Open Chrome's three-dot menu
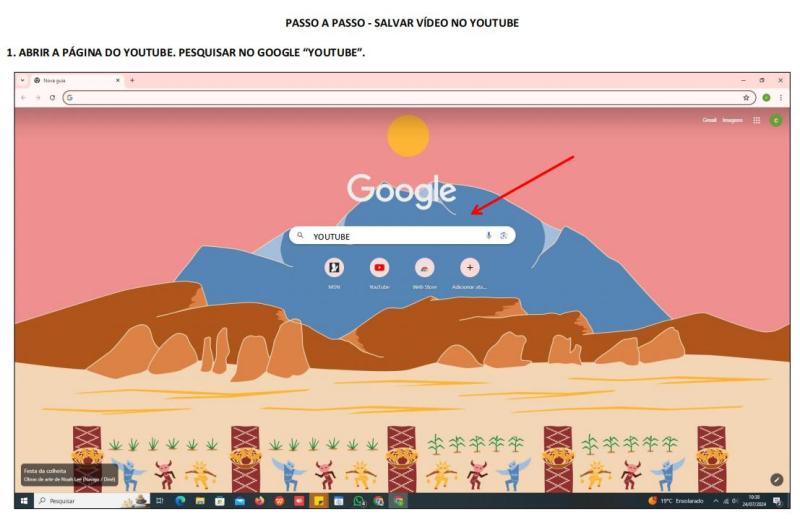Screen dimensions: 800x519 [781, 97]
